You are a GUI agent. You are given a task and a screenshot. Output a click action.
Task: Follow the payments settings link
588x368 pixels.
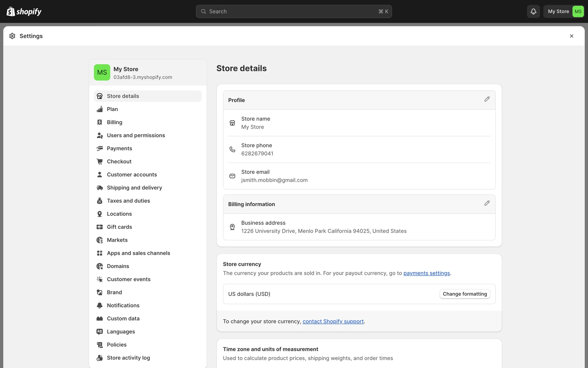click(x=427, y=273)
